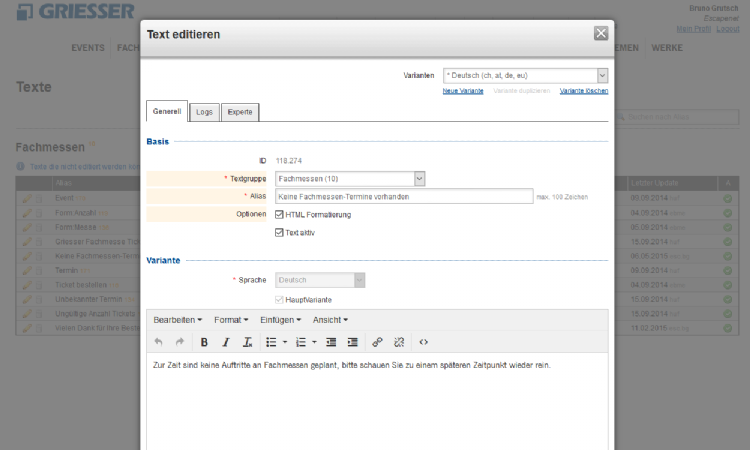Open the Varianten dropdown
Screen dimensions: 750x450
[x=526, y=75]
